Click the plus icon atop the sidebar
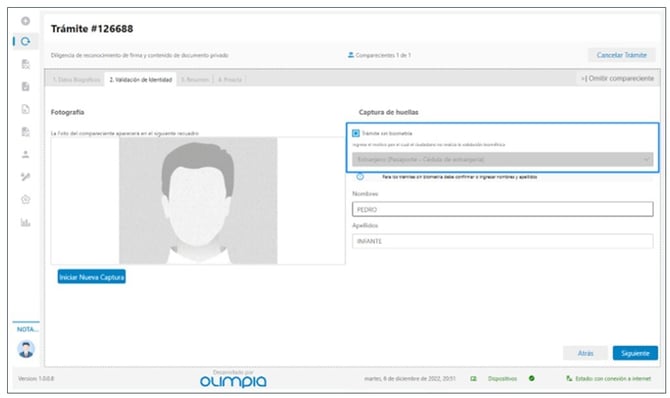Screen dimensions: 670x398 tap(26, 21)
